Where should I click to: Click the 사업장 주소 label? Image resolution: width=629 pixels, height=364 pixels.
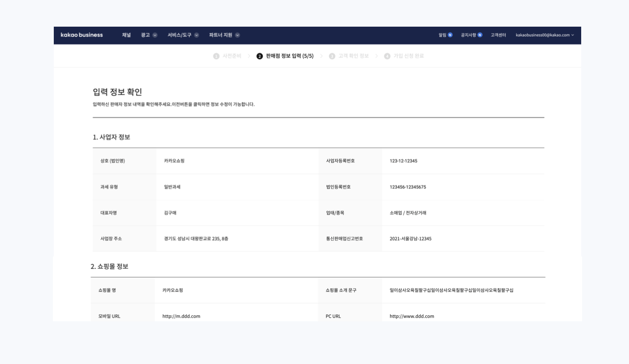111,239
